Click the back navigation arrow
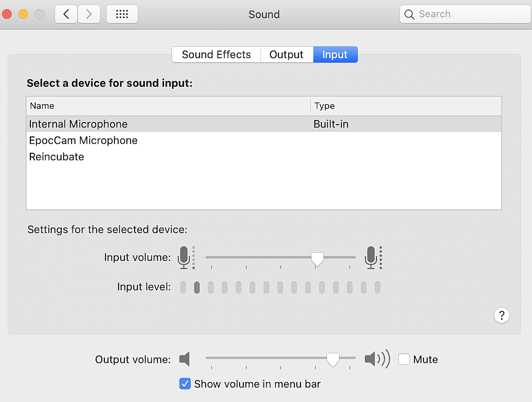Viewport: 532px width, 402px height. click(x=66, y=14)
